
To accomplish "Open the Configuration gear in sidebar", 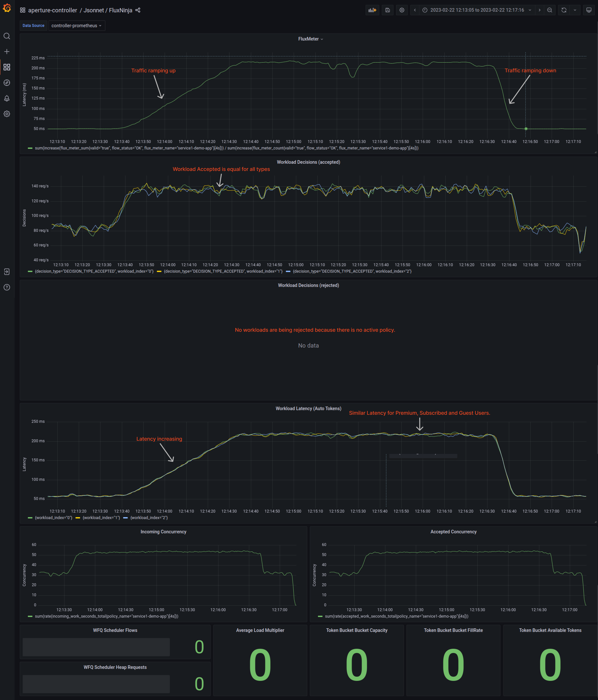I will 7,114.
